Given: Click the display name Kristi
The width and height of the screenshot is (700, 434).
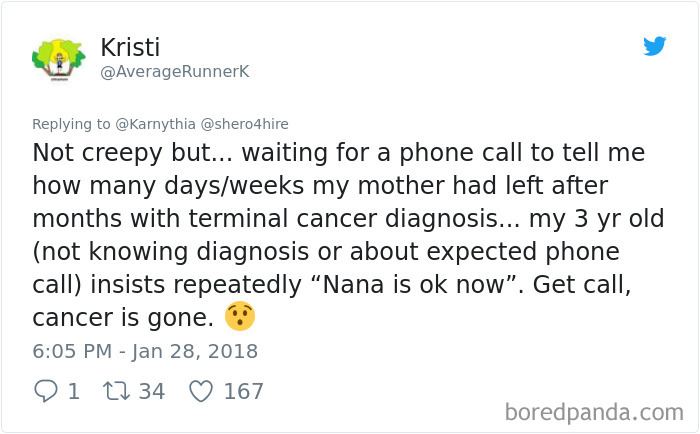Looking at the screenshot, I should coord(130,47).
